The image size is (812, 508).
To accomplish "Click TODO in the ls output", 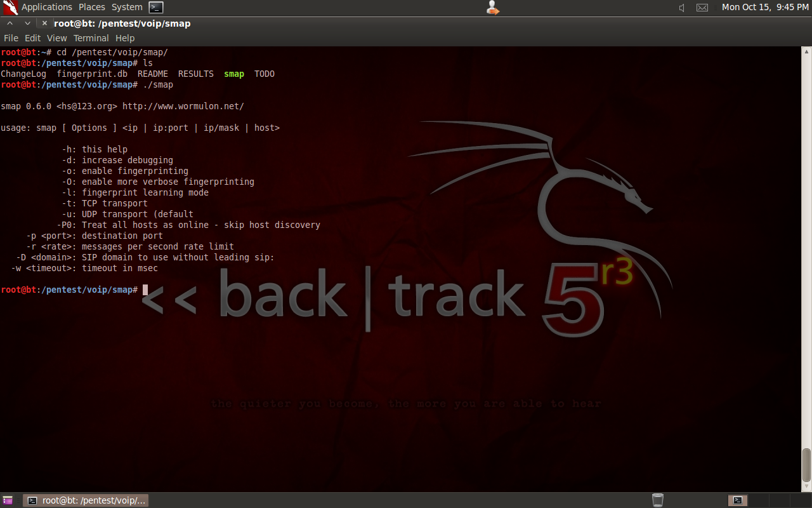I will pos(265,74).
